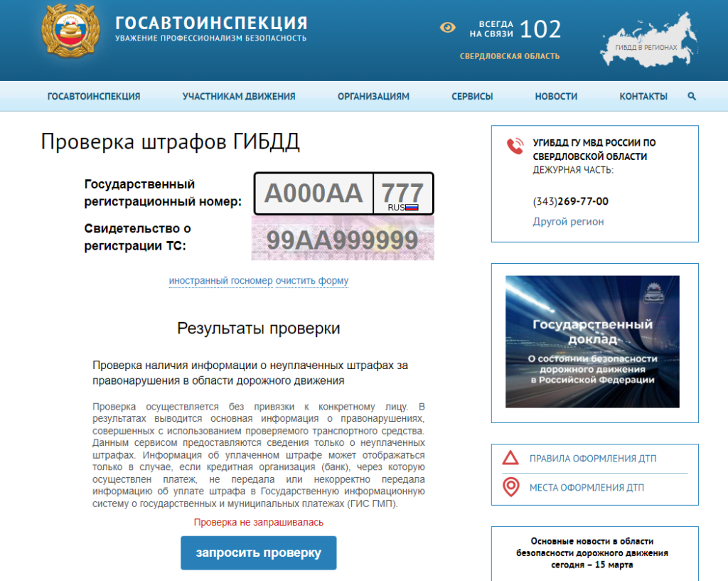Click the Russian flag on license plate

[412, 208]
